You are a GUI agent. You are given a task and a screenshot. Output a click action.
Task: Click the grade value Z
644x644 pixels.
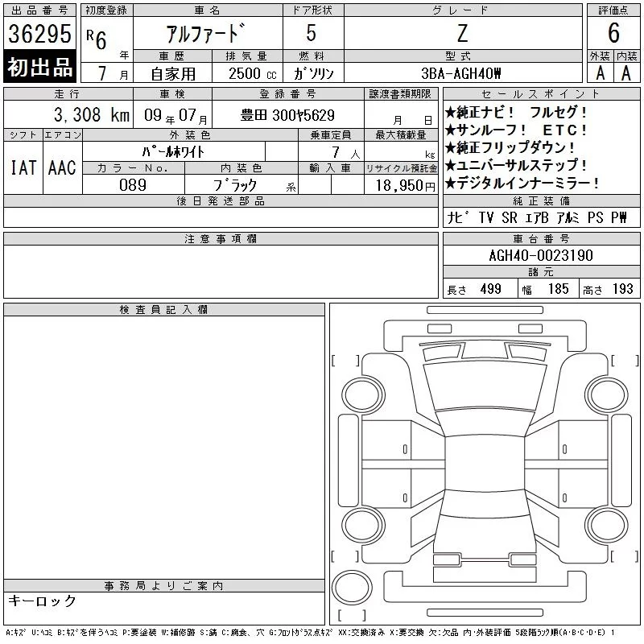[462, 33]
